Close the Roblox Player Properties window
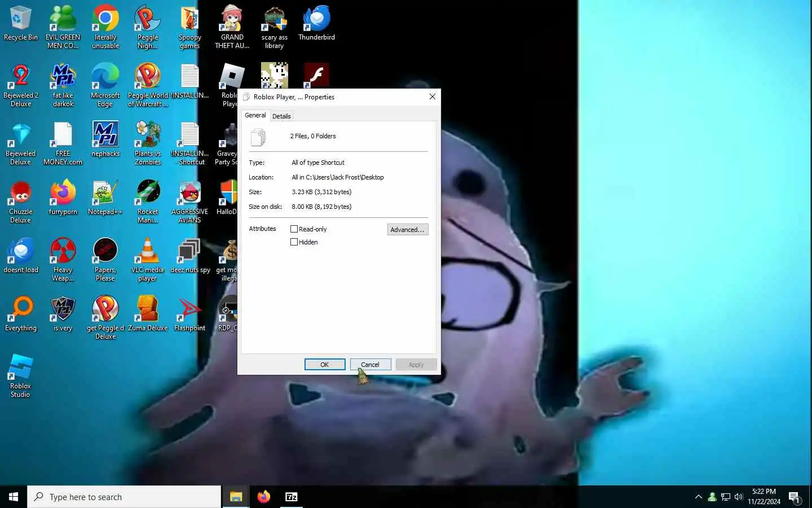 click(433, 97)
